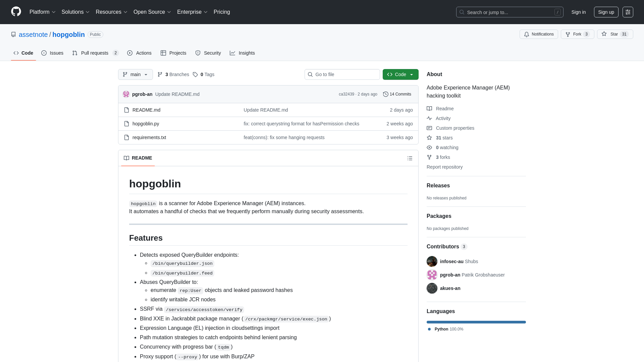
Task: Click the Go to file search field
Action: click(x=342, y=74)
